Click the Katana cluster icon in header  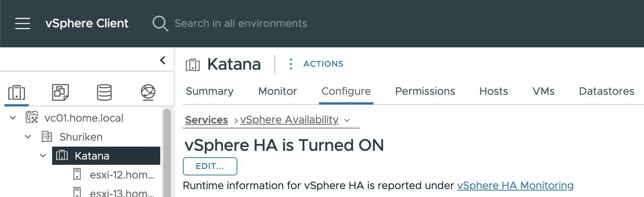click(193, 65)
